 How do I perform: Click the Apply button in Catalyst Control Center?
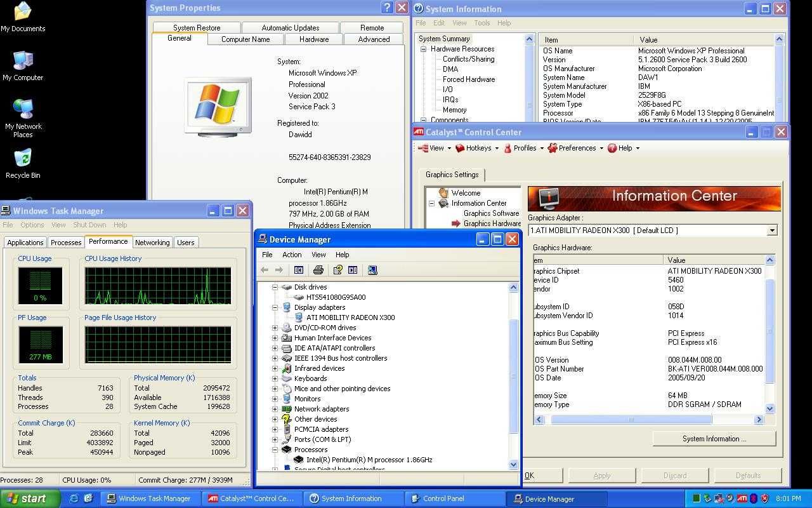click(x=601, y=475)
